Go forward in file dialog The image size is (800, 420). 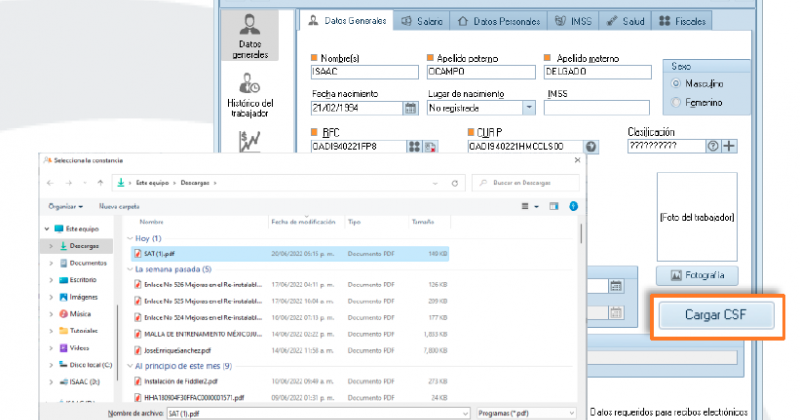pos(68,183)
